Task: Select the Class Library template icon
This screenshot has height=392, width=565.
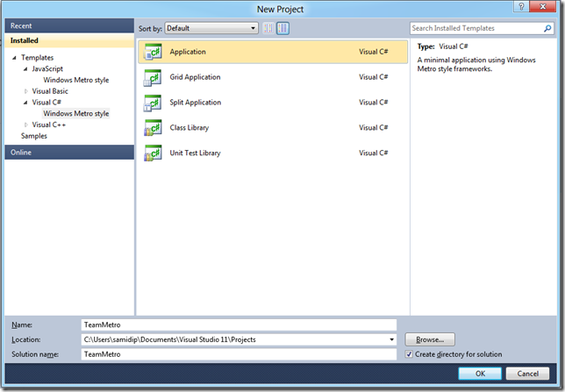Action: pyautogui.click(x=153, y=128)
